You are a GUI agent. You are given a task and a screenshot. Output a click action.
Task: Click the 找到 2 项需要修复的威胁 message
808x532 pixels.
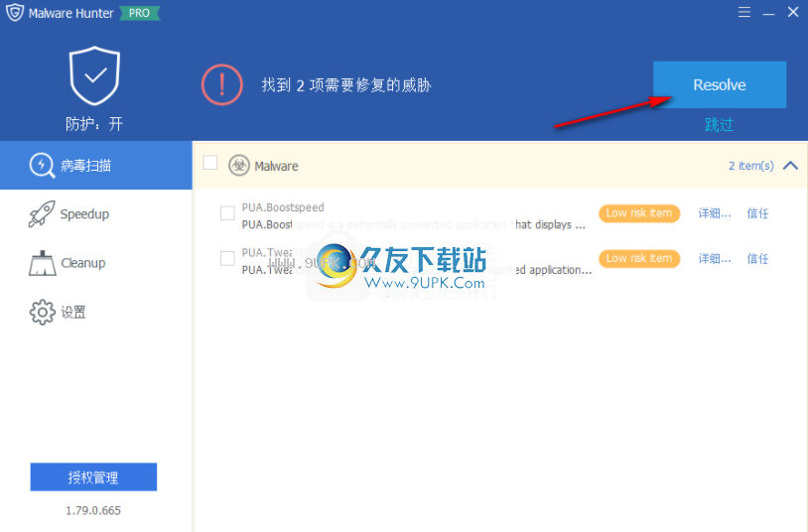click(x=346, y=85)
